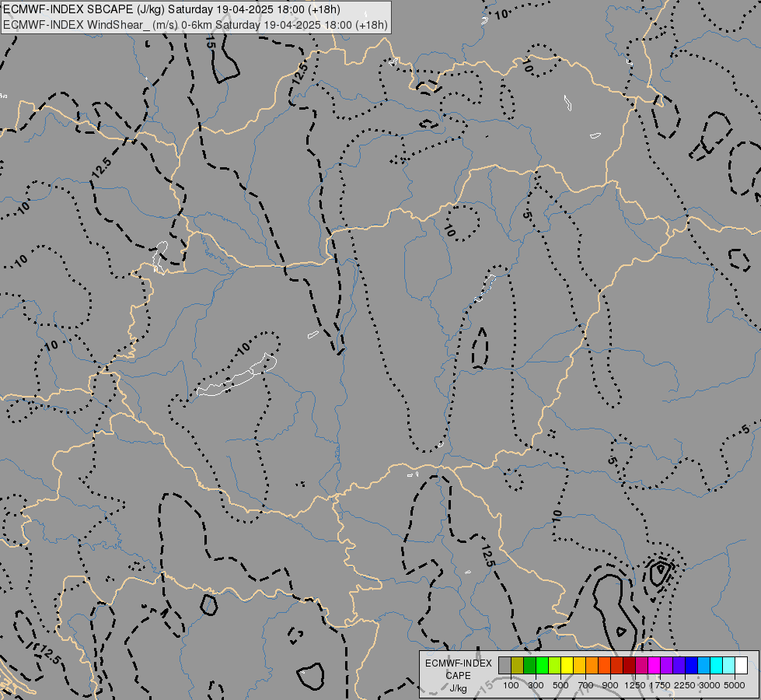Screen dimensions: 761x700
Task: Click the 2250 tick value in legend
Action: click(685, 685)
